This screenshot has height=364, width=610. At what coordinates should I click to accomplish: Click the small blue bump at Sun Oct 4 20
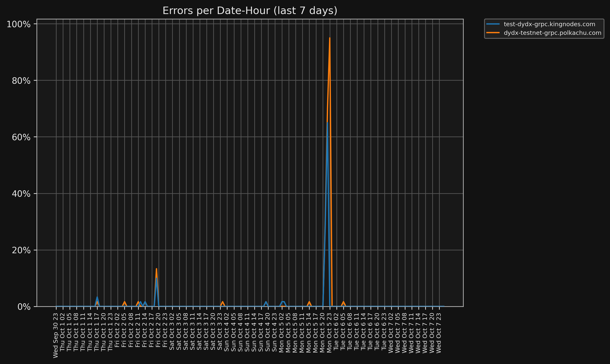(266, 302)
